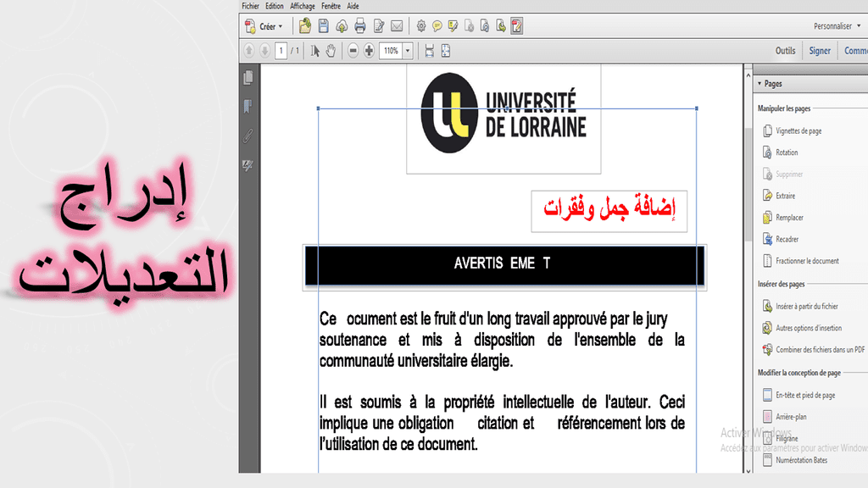The image size is (868, 488).
Task: Click the cloud upload icon
Action: coord(342,26)
